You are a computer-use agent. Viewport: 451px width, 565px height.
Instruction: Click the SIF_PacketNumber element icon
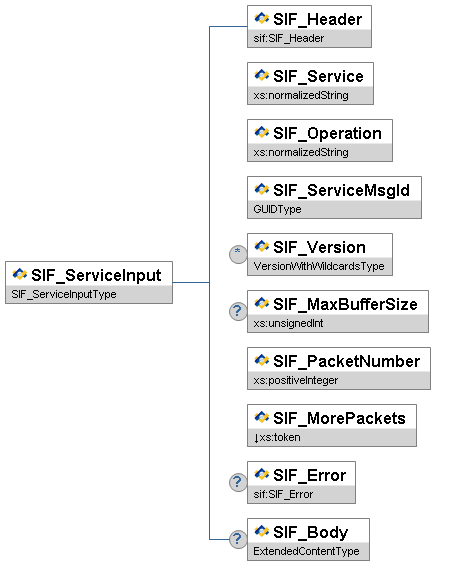262,360
